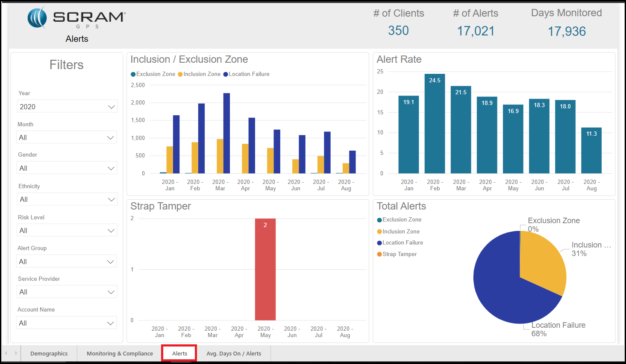Expand the Risk Level filter dropdown
Screen dimensions: 626x364
(x=67, y=230)
